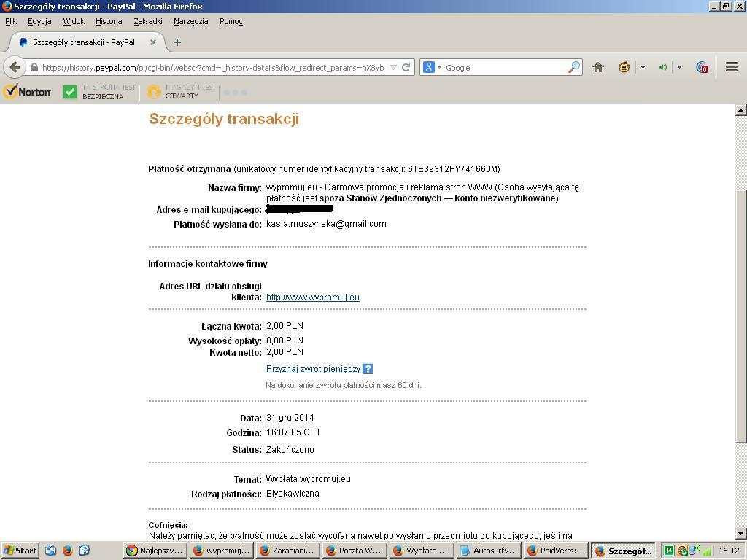Viewport: 747px width, 560px height.
Task: Click the Przyznaj zwrot pieniędzy link
Action: tap(313, 369)
